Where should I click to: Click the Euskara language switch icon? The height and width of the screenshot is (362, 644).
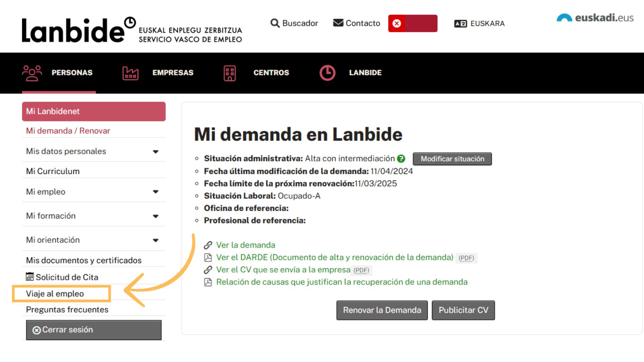click(x=460, y=23)
